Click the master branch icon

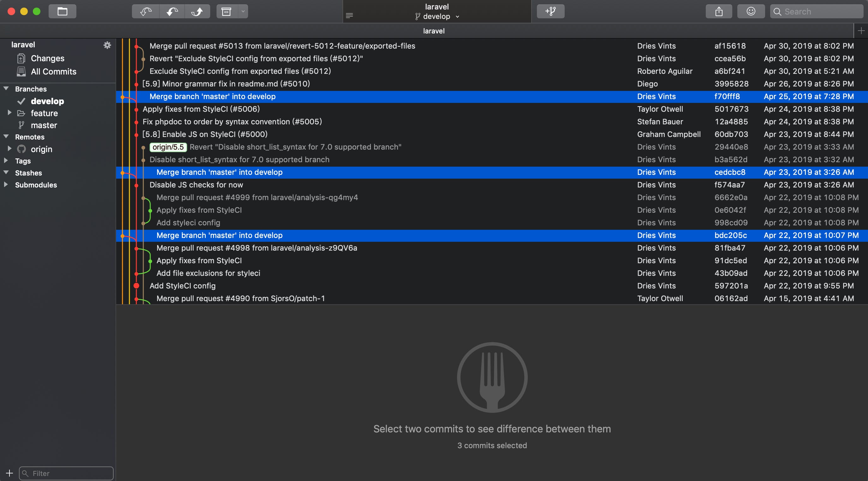21,125
